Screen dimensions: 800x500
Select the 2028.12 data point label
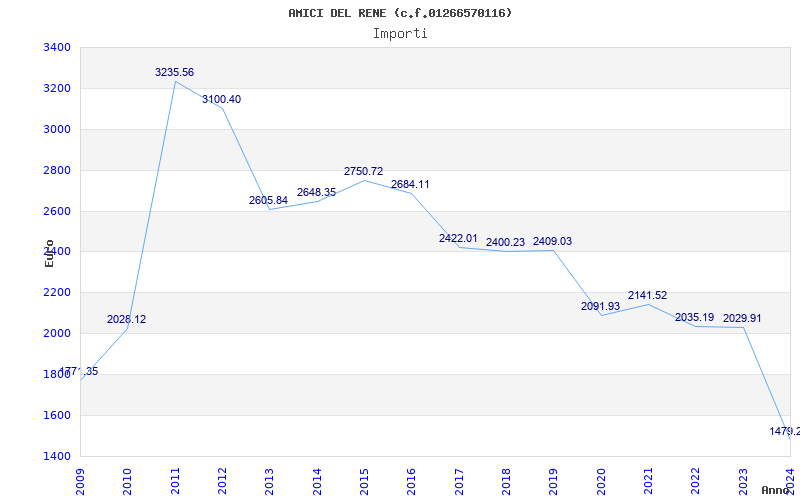click(127, 320)
